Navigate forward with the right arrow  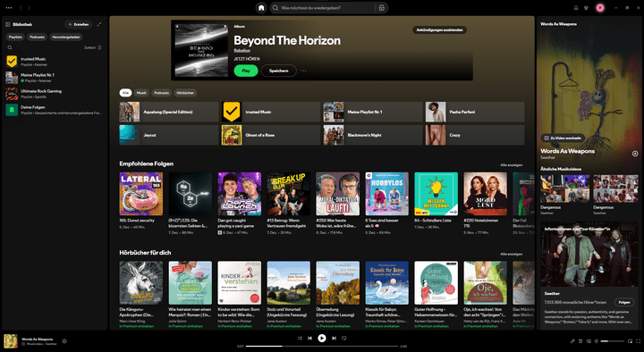tap(30, 8)
